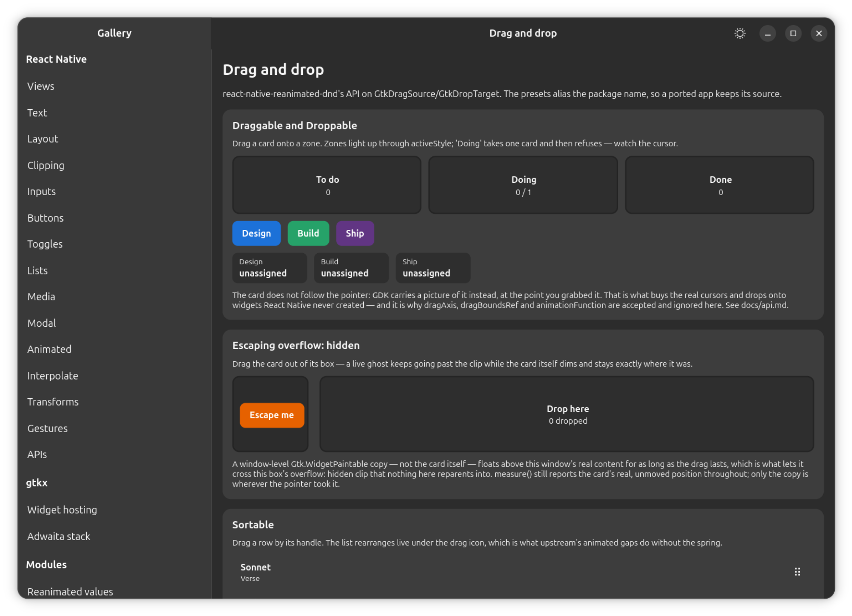Navigate to Lists in sidebar

coord(114,270)
